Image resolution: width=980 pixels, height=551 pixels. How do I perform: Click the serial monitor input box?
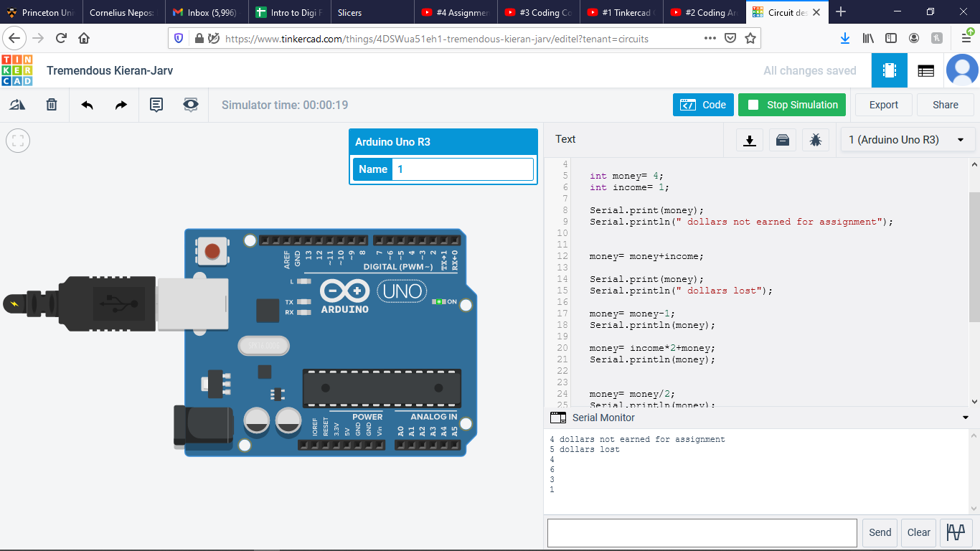[x=702, y=533]
